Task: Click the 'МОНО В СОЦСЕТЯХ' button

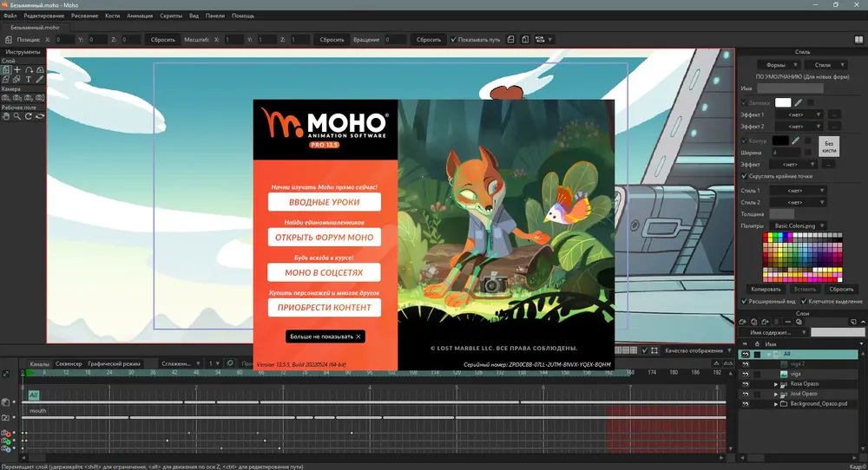Action: (x=325, y=272)
